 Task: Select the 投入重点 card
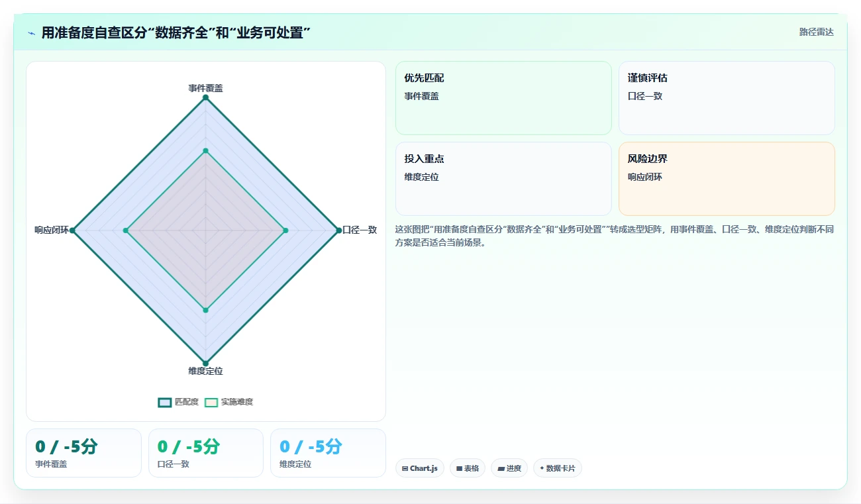pos(503,179)
